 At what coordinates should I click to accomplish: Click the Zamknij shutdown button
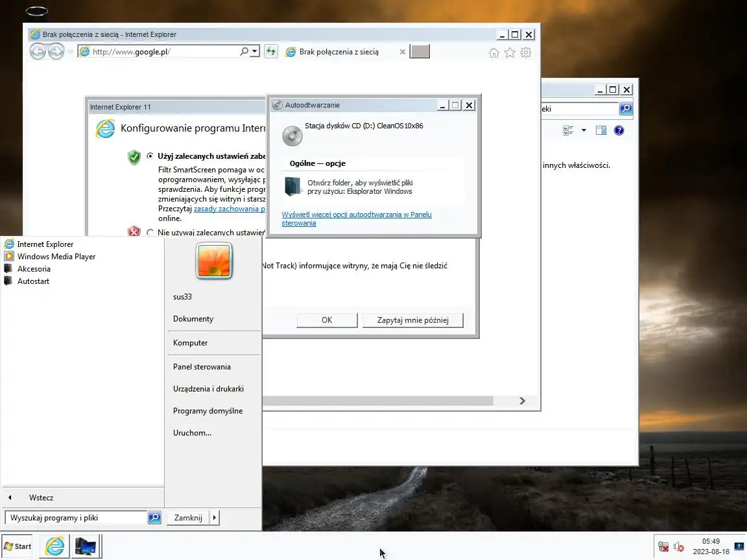[x=188, y=518]
